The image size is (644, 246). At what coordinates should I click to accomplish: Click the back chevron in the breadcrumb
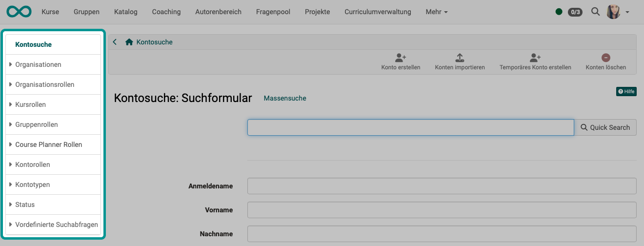tap(115, 42)
